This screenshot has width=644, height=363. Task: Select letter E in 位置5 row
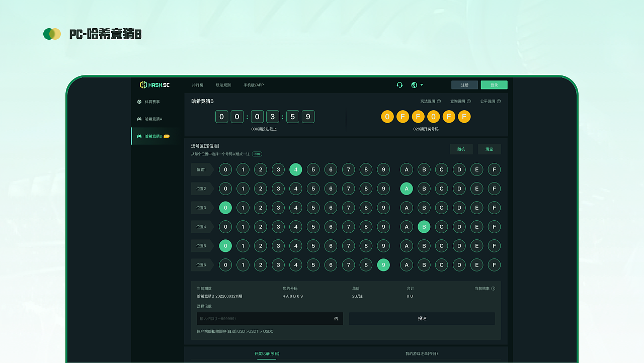click(477, 246)
